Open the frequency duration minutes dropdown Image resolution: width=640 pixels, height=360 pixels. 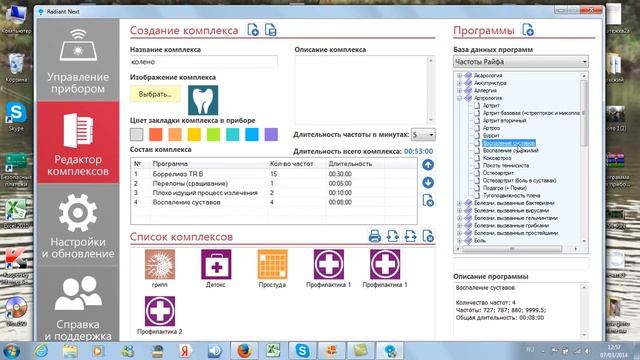pos(423,134)
